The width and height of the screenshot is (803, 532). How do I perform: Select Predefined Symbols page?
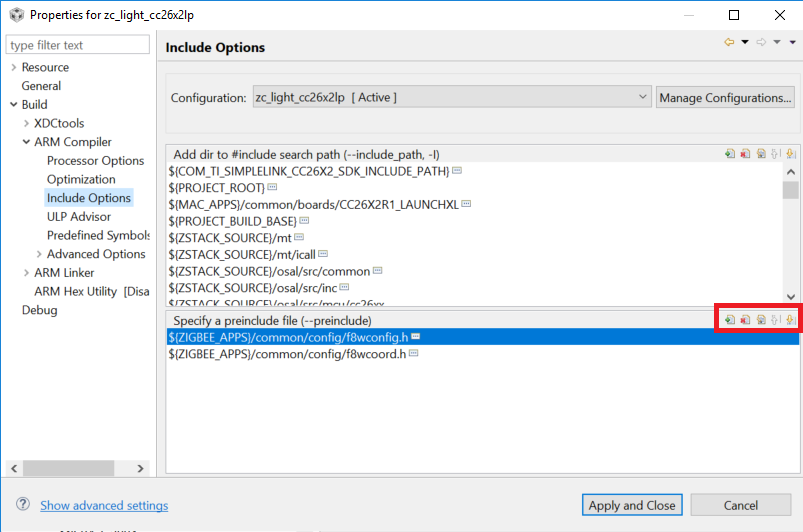coord(98,235)
